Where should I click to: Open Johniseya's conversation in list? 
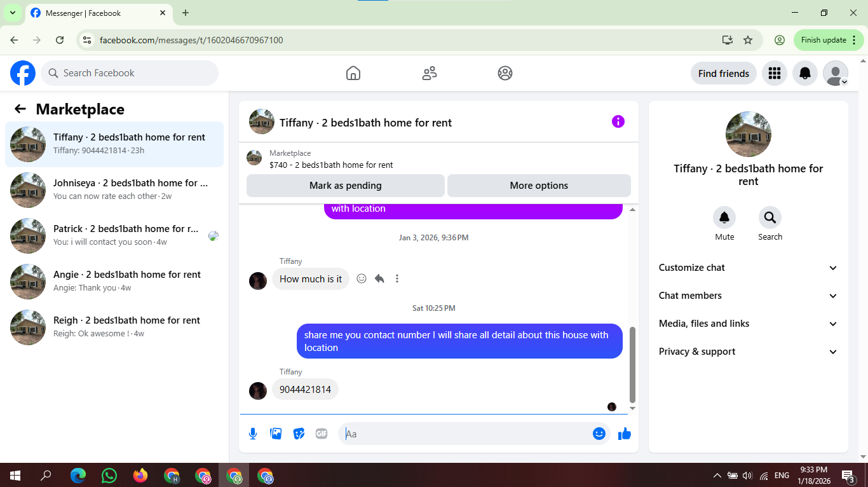114,190
